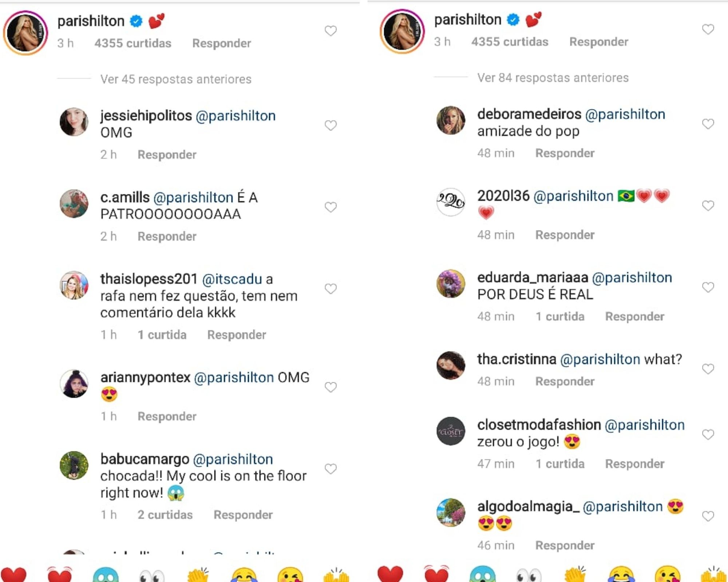Like jessiehipolitos' OMG comment with heart
This screenshot has height=582, width=728.
[331, 125]
